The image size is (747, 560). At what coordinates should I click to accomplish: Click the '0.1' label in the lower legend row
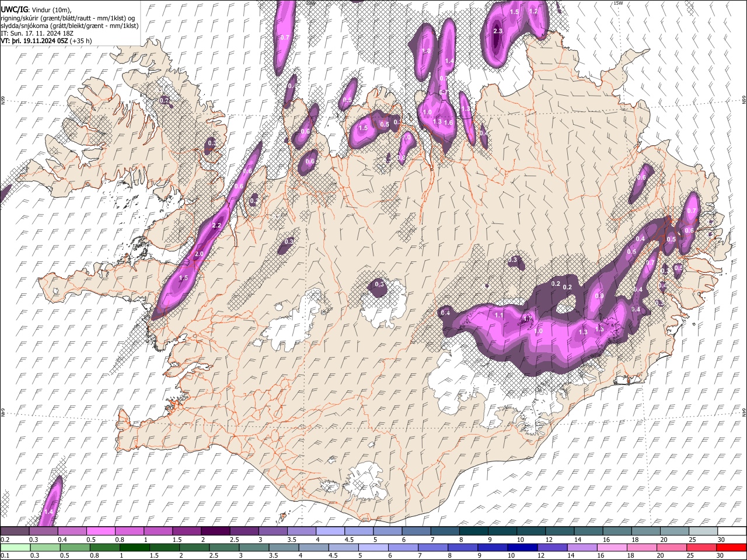5,555
